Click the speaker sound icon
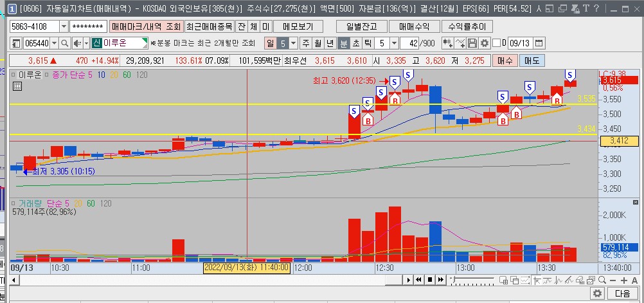This screenshot has height=303, width=644. [76, 43]
